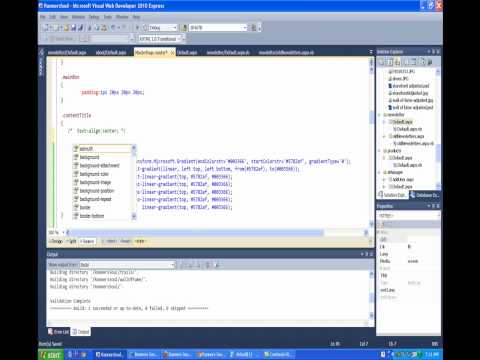The height and width of the screenshot is (360, 480).
Task: Select wall of fame adjusted.psd file
Action: [411, 108]
